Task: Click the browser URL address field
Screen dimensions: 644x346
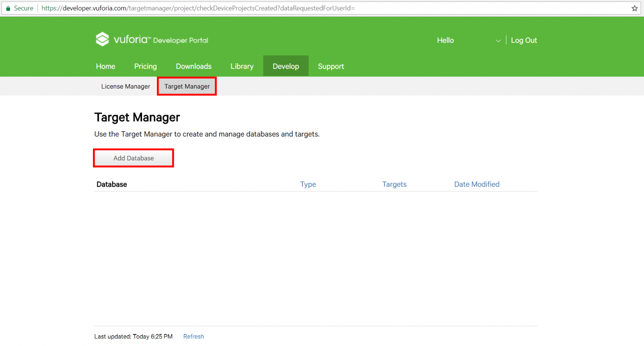Action: coord(322,8)
